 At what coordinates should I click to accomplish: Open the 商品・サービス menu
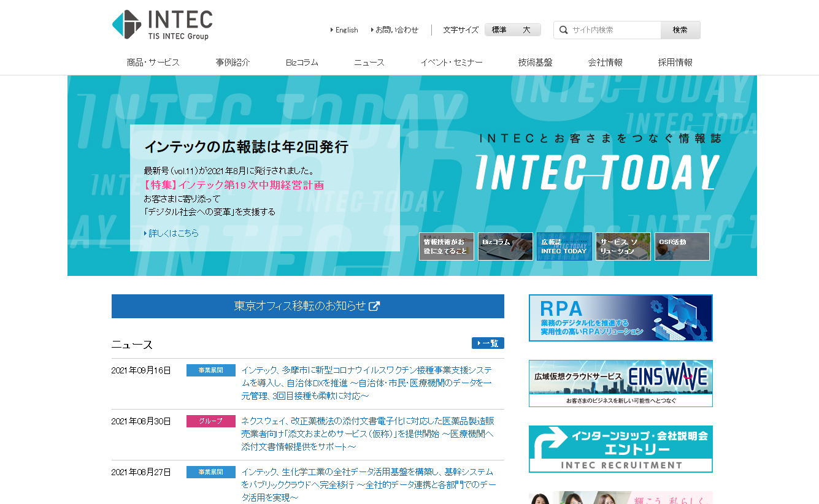pyautogui.click(x=153, y=63)
